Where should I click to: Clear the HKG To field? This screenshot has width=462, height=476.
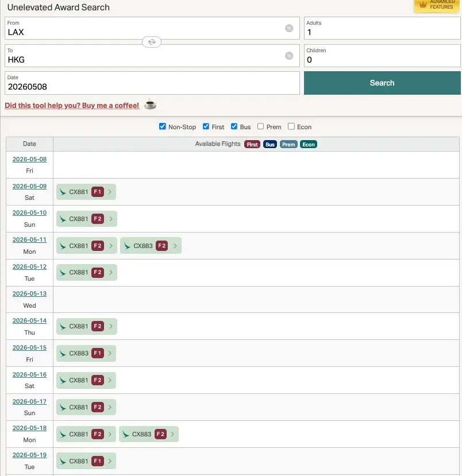tap(289, 56)
